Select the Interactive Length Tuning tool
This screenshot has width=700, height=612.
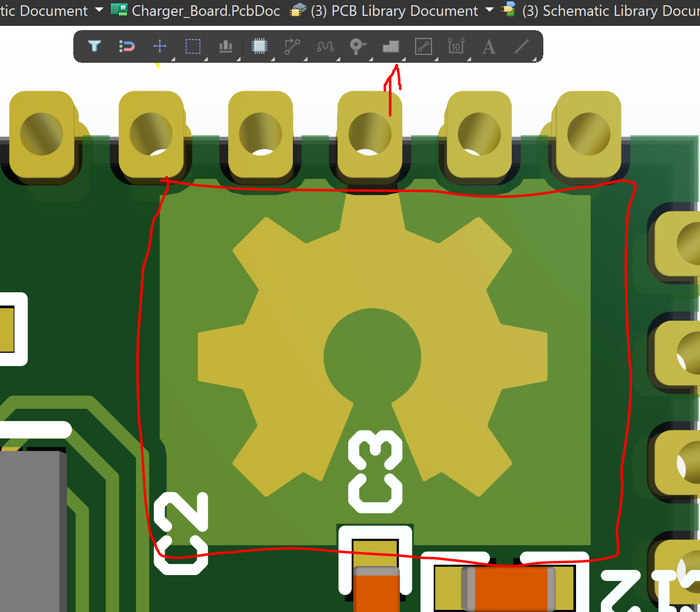point(325,46)
